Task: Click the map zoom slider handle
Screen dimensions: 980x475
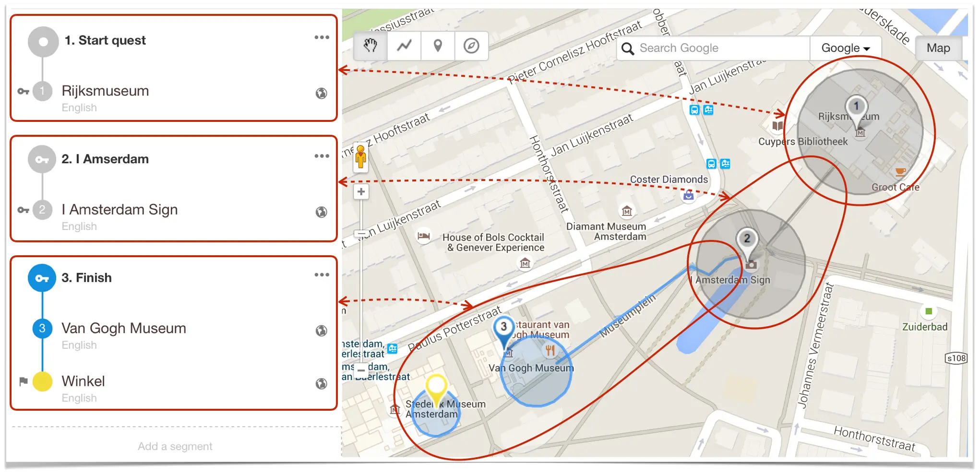Action: tap(361, 234)
